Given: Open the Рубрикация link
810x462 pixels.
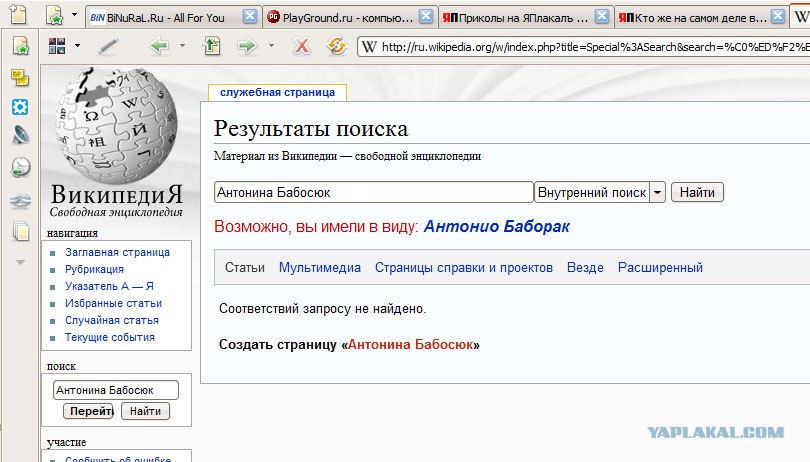Looking at the screenshot, I should tap(95, 269).
